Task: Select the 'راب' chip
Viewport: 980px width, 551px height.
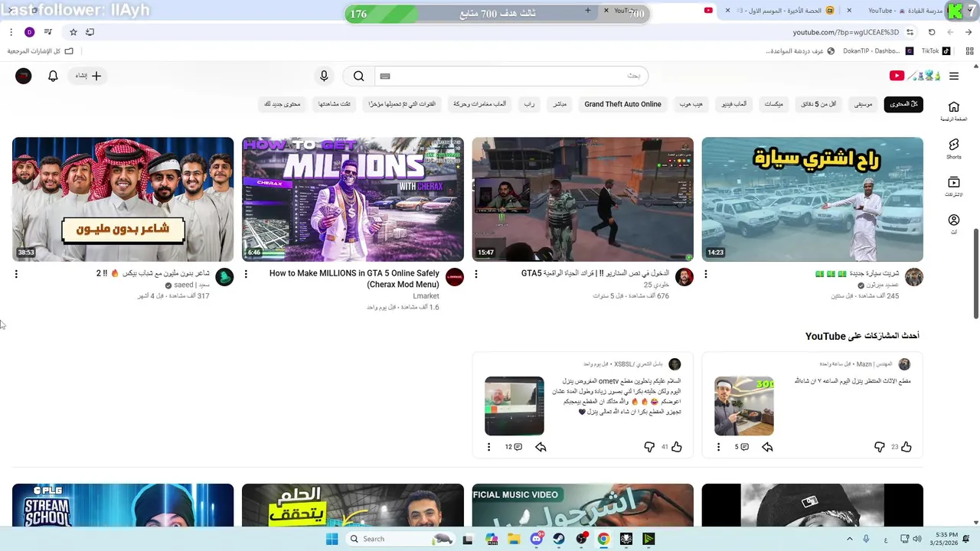Action: coord(529,104)
